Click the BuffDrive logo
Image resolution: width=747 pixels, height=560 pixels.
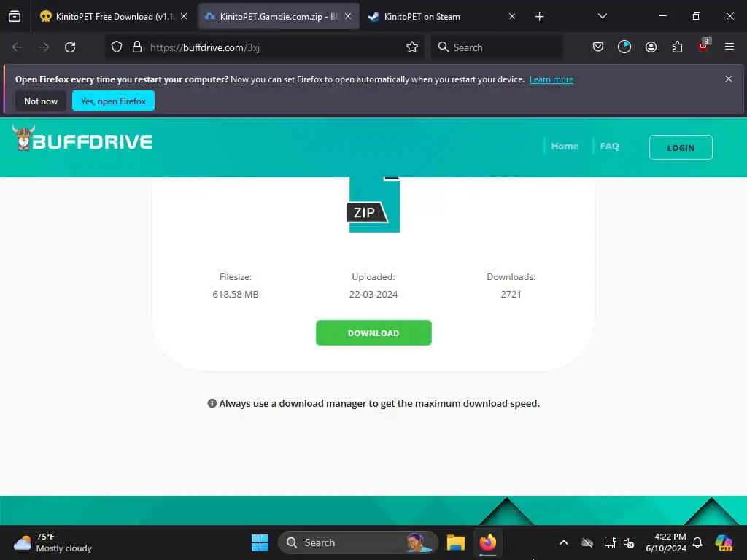click(82, 139)
